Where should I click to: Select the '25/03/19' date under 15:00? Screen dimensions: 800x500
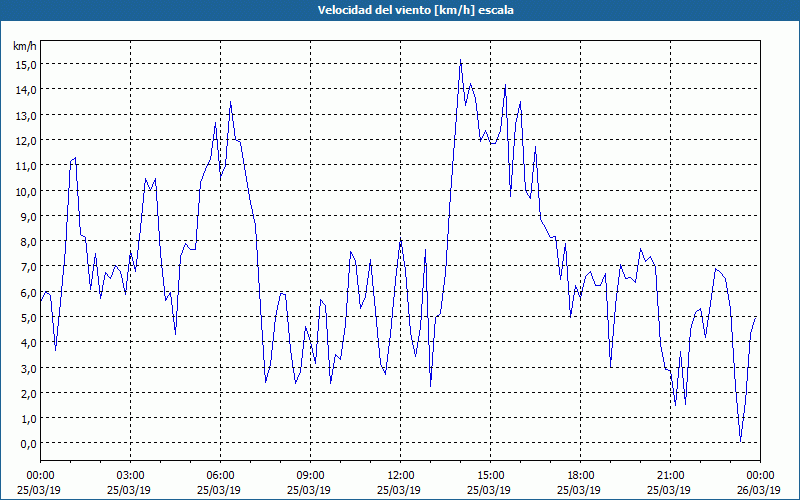(x=489, y=490)
